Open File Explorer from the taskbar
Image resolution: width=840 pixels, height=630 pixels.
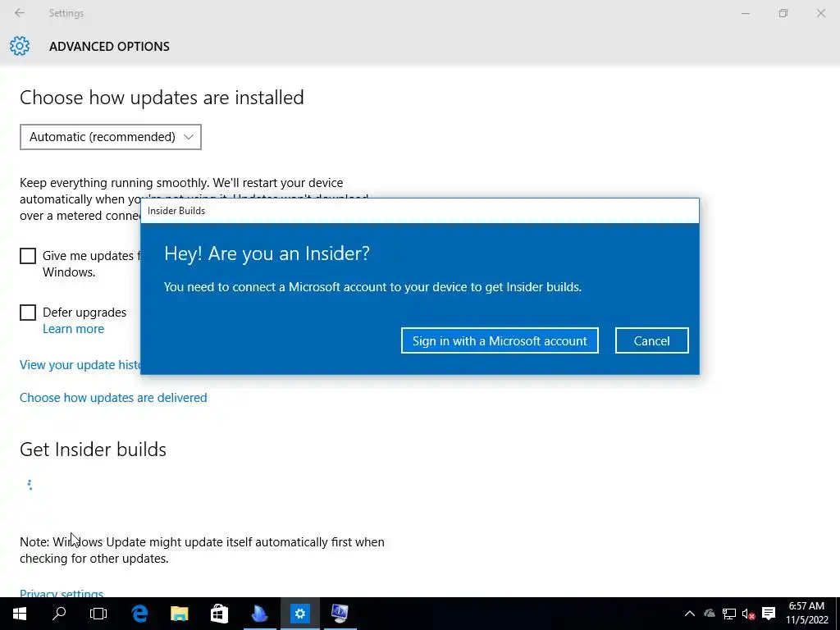point(180,614)
